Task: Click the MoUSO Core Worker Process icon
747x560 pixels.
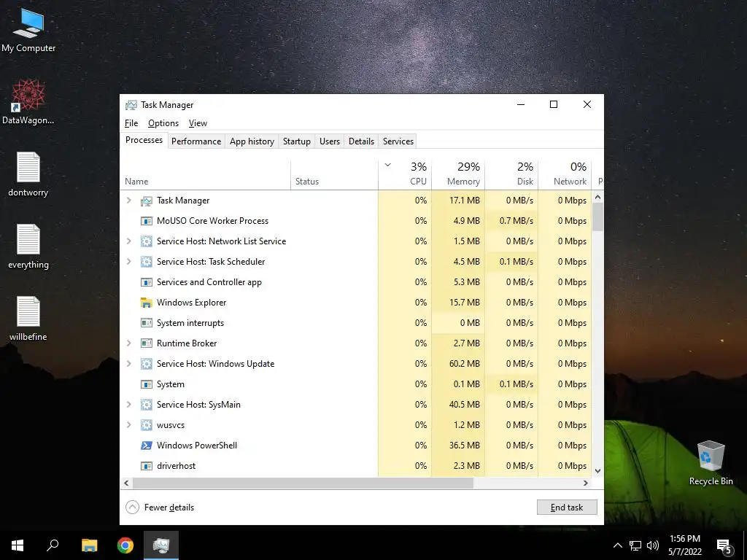Action: 146,221
